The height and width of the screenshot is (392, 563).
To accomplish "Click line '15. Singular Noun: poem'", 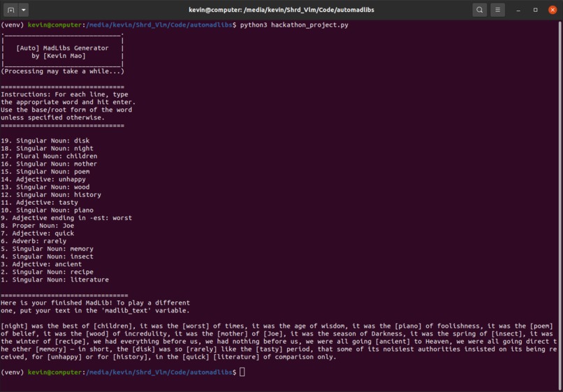I will click(45, 172).
